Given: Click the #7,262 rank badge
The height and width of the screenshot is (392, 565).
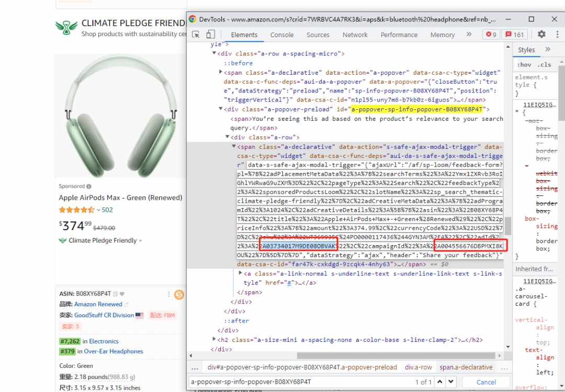Looking at the screenshot, I should [70, 341].
